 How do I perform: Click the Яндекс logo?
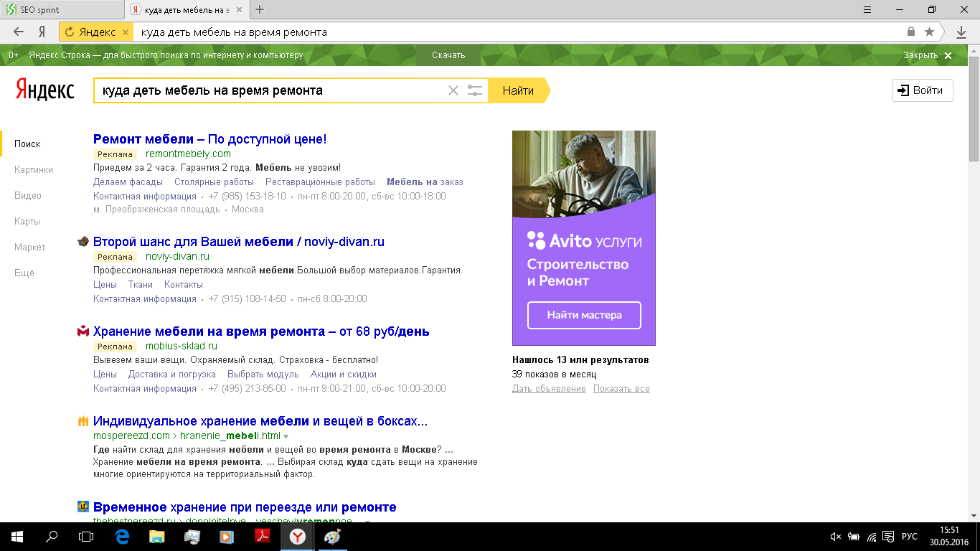click(44, 90)
